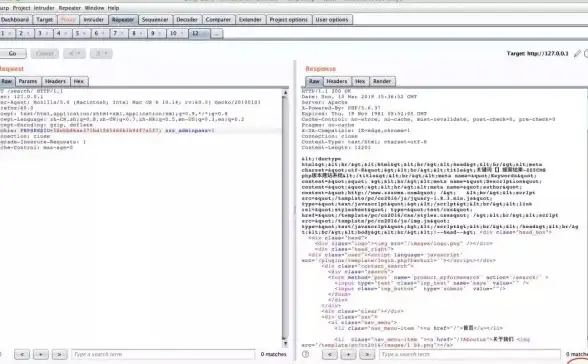Click the response search previous-match arrow
The height and width of the screenshot is (364, 588).
pyautogui.click(x=330, y=354)
